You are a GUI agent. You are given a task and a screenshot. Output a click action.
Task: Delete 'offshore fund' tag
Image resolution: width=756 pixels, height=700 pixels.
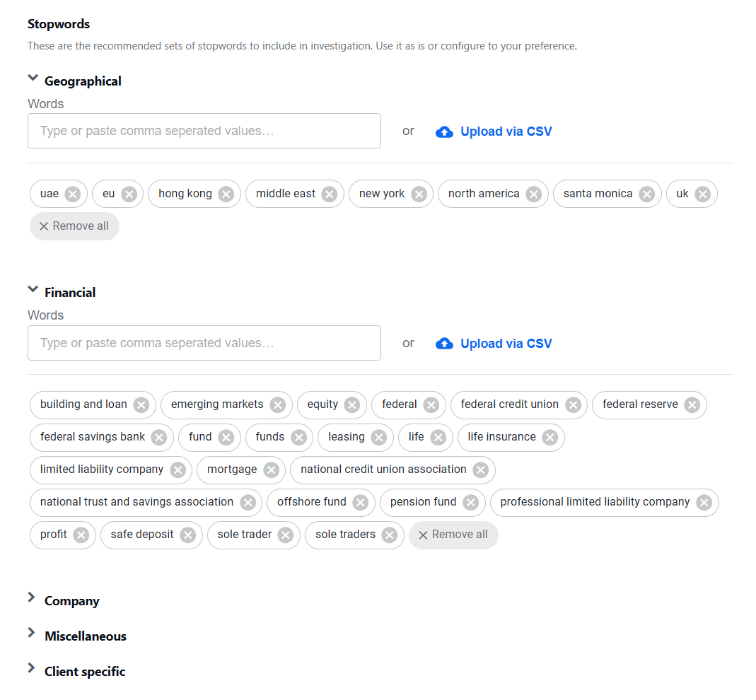(x=360, y=503)
